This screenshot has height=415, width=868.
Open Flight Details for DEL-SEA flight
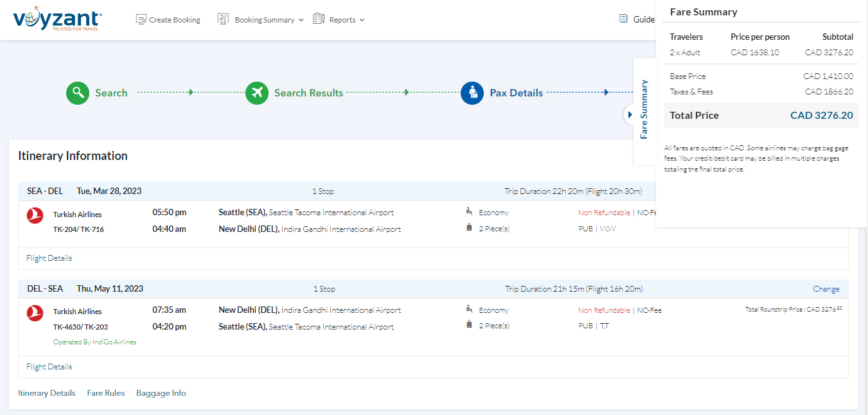49,367
